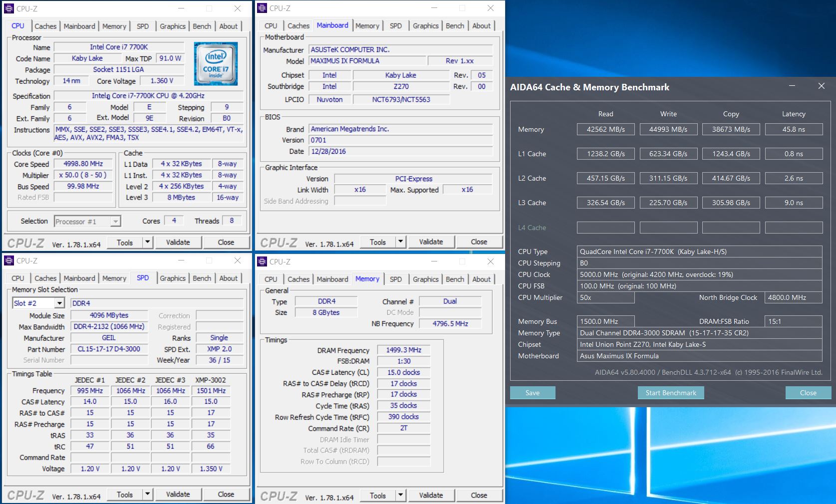
Task: Click Start Benchmark in AIDA64
Action: point(671,393)
